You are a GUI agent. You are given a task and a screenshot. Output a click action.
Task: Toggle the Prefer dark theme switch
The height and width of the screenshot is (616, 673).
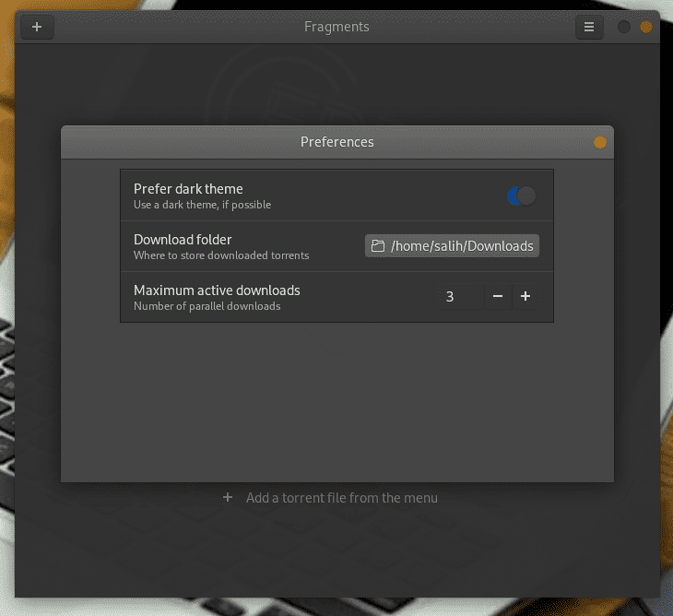click(521, 195)
